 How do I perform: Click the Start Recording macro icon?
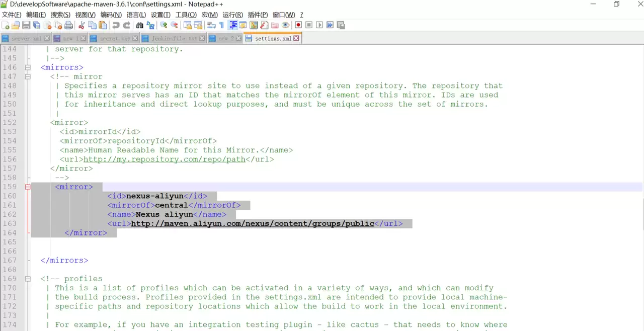[x=298, y=25]
